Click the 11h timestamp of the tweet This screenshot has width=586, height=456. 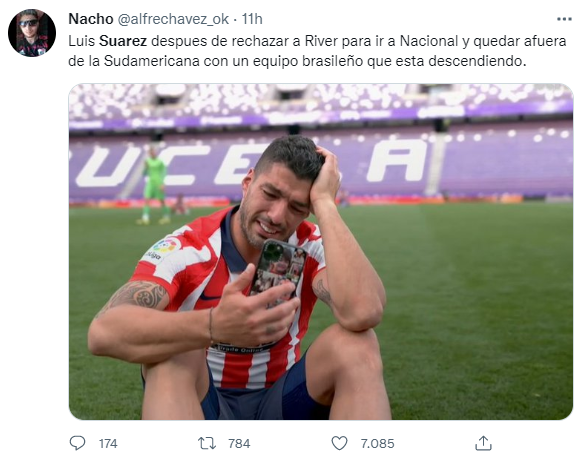tap(252, 19)
